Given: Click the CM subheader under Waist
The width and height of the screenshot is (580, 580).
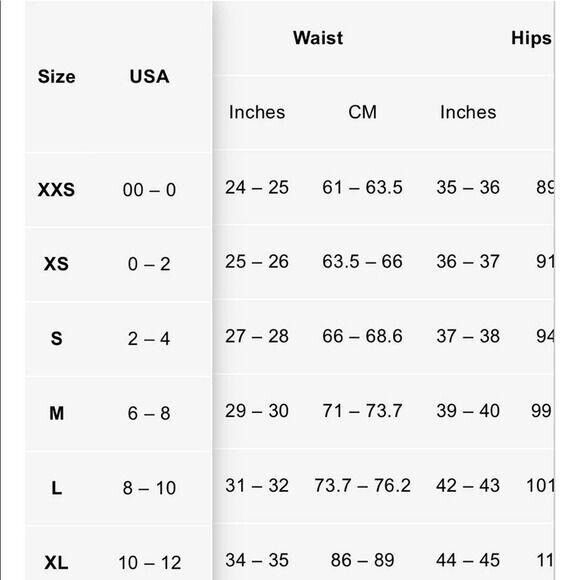Looking at the screenshot, I should pyautogui.click(x=362, y=112).
